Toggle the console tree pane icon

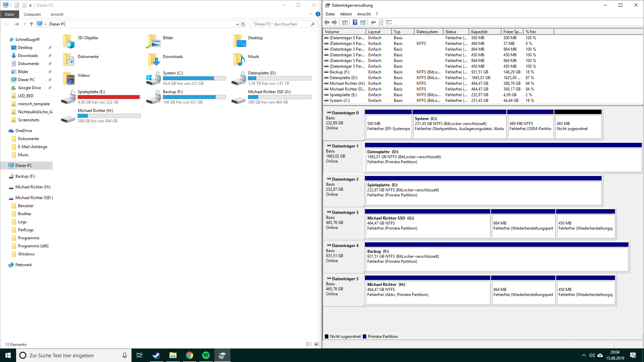point(344,22)
